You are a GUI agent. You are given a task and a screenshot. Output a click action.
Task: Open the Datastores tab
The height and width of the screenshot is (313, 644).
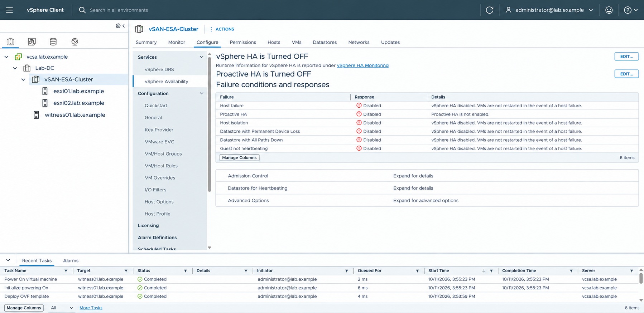(x=325, y=42)
